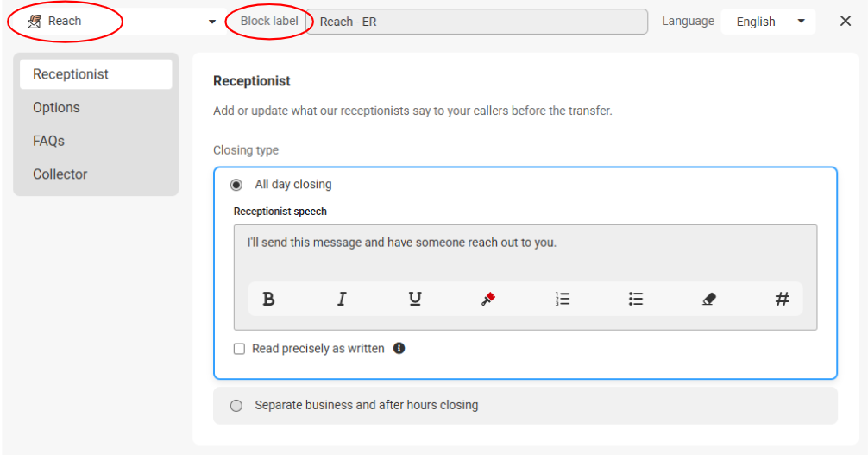Image resolution: width=868 pixels, height=455 pixels.
Task: Apply bold formatting to receptionist speech
Action: [x=268, y=300]
